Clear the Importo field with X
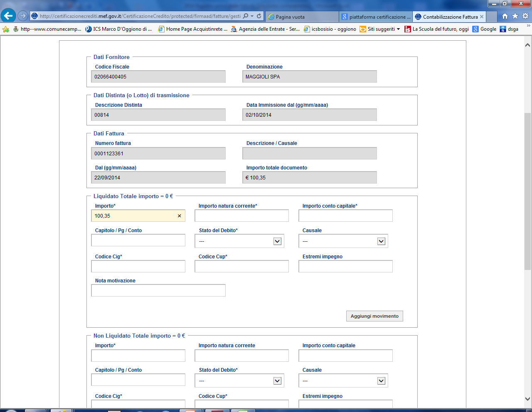 pyautogui.click(x=180, y=216)
